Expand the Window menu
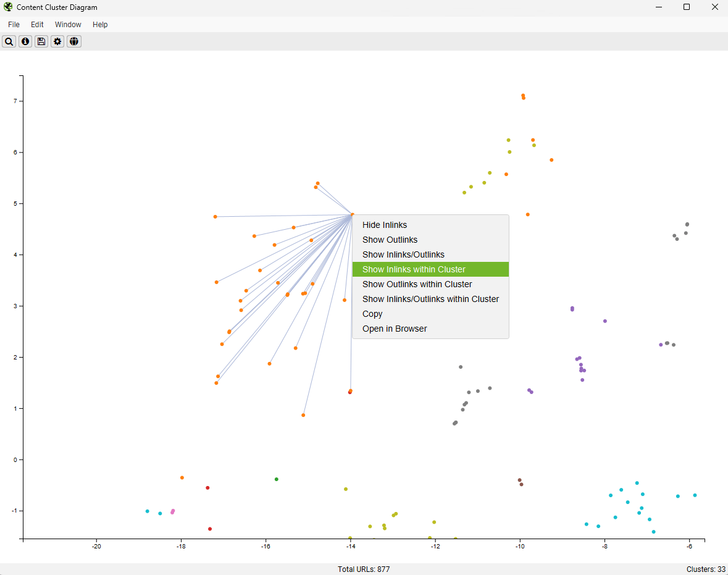 [x=68, y=25]
